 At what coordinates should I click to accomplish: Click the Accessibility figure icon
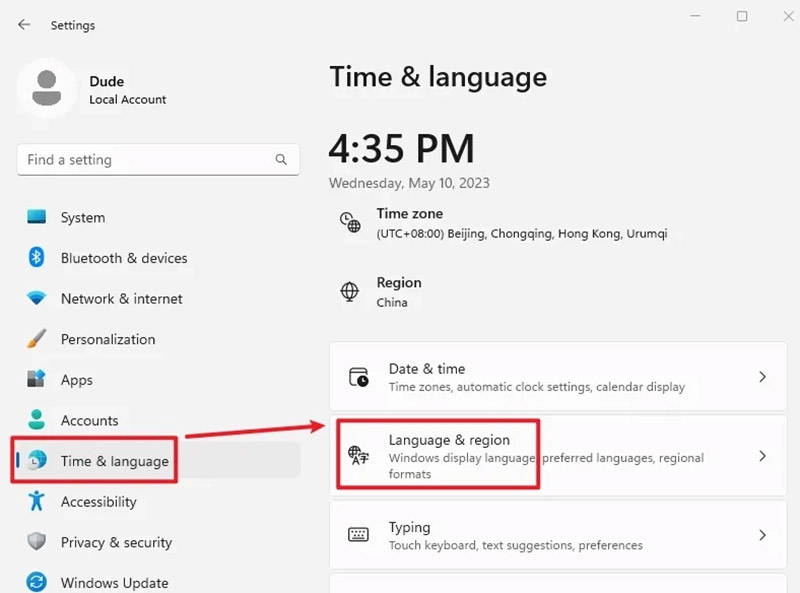(36, 501)
